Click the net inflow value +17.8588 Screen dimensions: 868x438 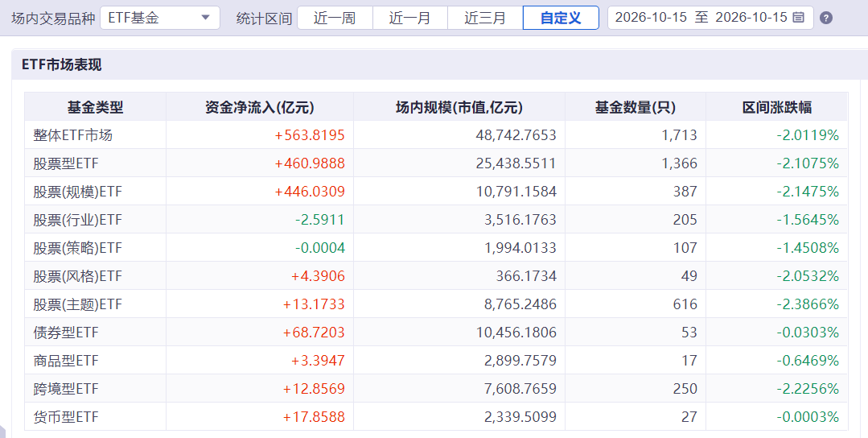pyautogui.click(x=314, y=418)
